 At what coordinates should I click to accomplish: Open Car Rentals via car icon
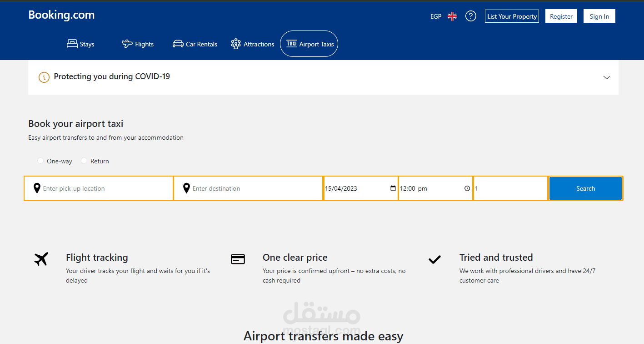(x=178, y=43)
